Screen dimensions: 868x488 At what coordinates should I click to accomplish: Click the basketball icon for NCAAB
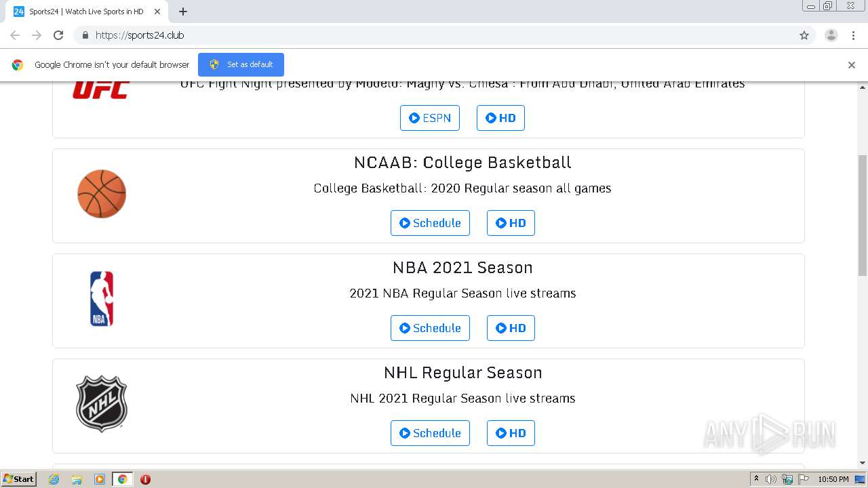click(102, 194)
